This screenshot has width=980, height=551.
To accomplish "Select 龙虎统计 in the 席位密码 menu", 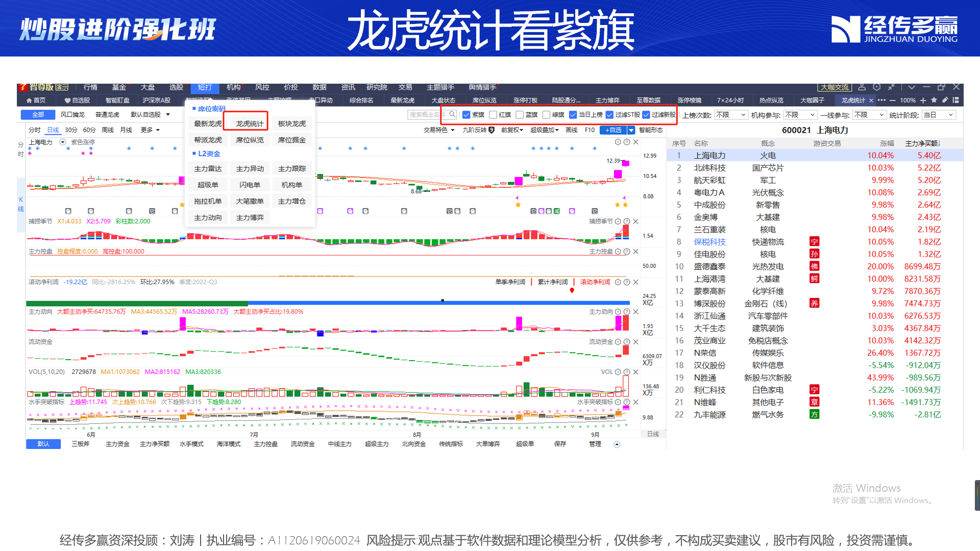I will [250, 123].
